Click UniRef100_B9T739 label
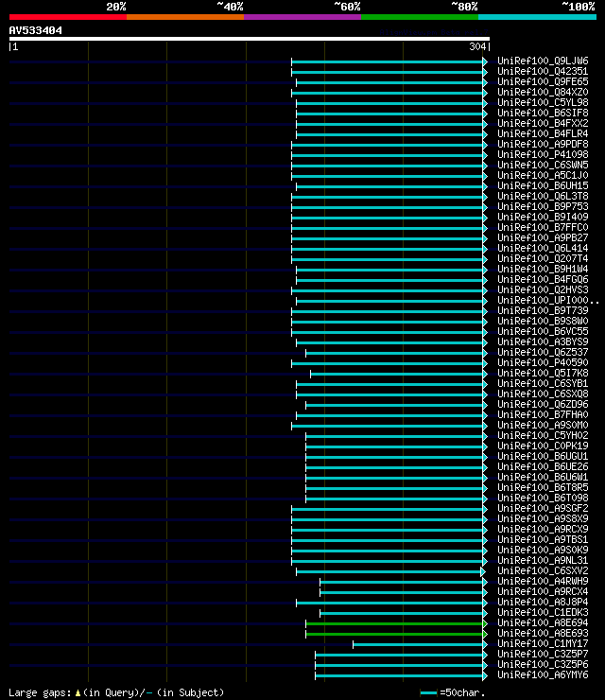The width and height of the screenshot is (605, 700). [x=543, y=310]
